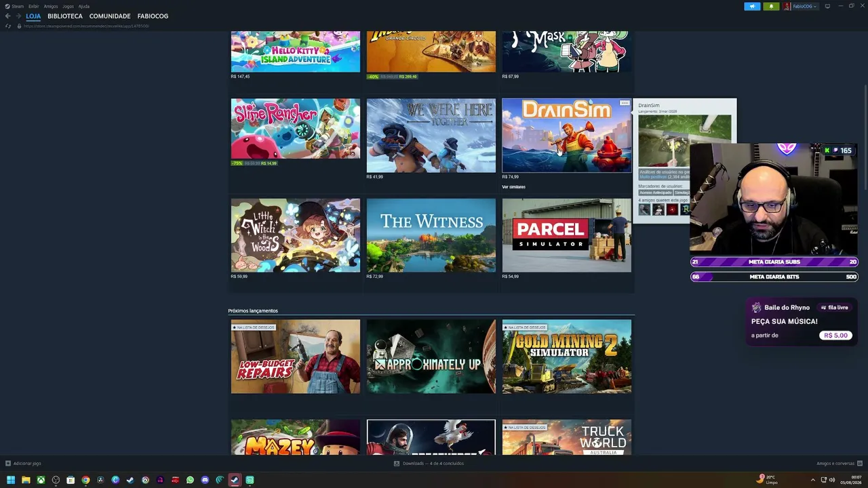Click the FabioCOG profile avatar picture

pos(787,6)
